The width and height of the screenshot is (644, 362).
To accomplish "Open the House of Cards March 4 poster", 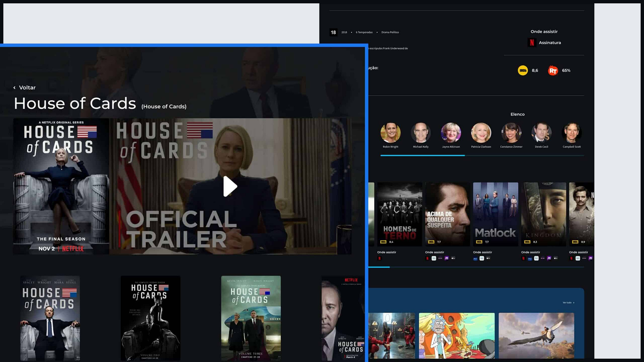I will [343, 318].
